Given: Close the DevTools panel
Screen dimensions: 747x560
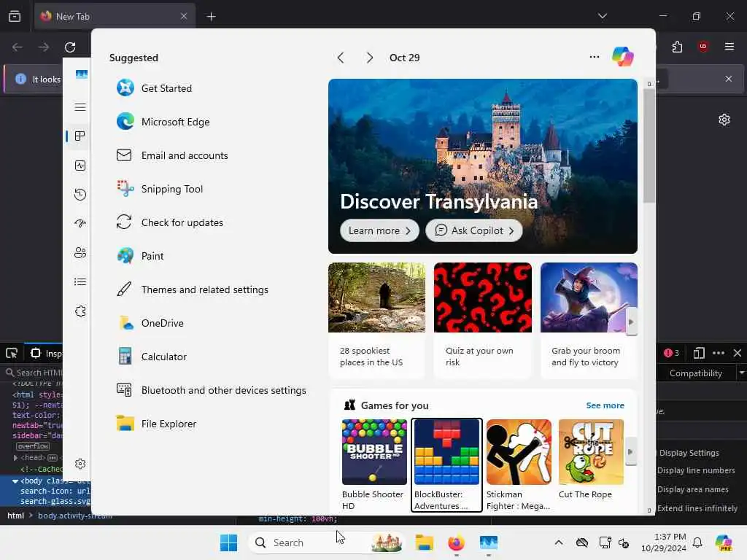Looking at the screenshot, I should [x=738, y=353].
